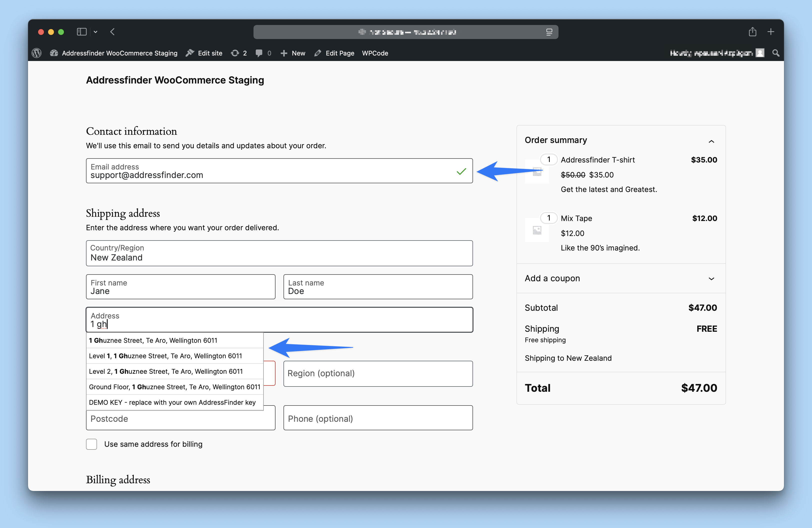Open Addressfinder WooCommerce Staging dashboard link
This screenshot has width=812, height=528.
(x=113, y=53)
